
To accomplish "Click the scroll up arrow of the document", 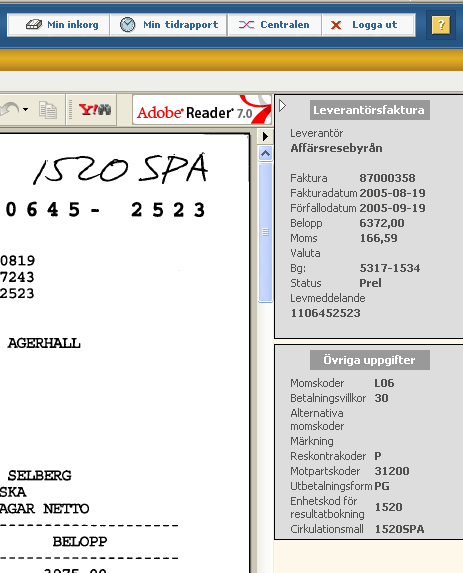I will (x=265, y=153).
